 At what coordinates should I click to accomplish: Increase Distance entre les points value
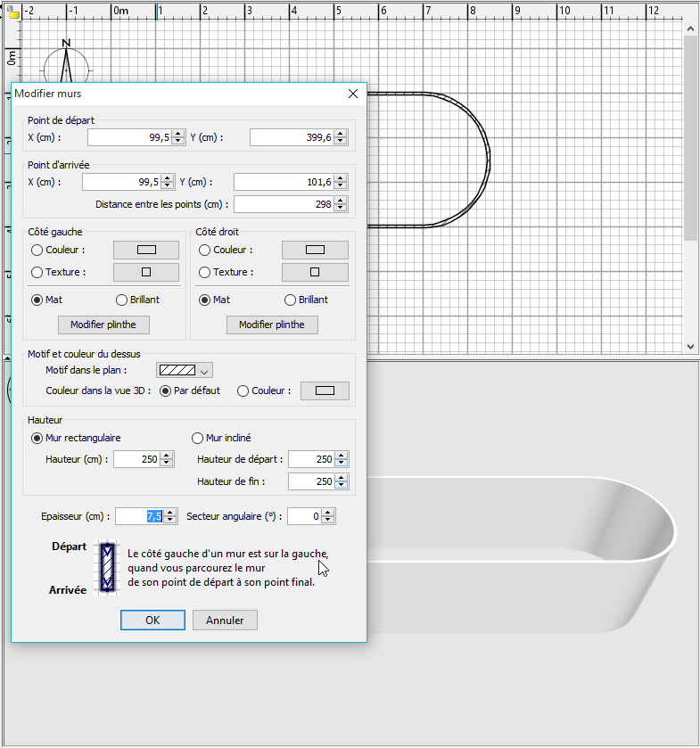click(x=341, y=201)
